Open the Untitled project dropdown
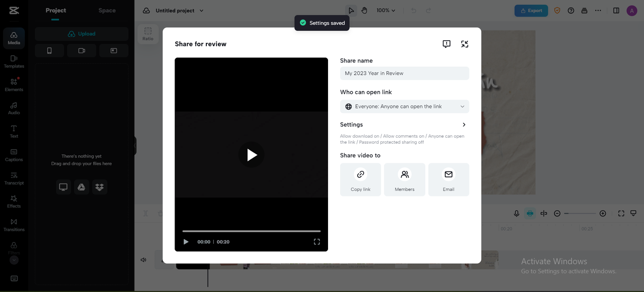The image size is (644, 292). click(180, 11)
